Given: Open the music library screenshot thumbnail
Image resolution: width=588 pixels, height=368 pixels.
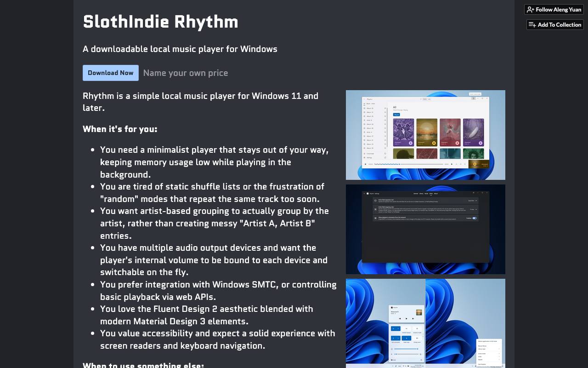Looking at the screenshot, I should [x=425, y=135].
